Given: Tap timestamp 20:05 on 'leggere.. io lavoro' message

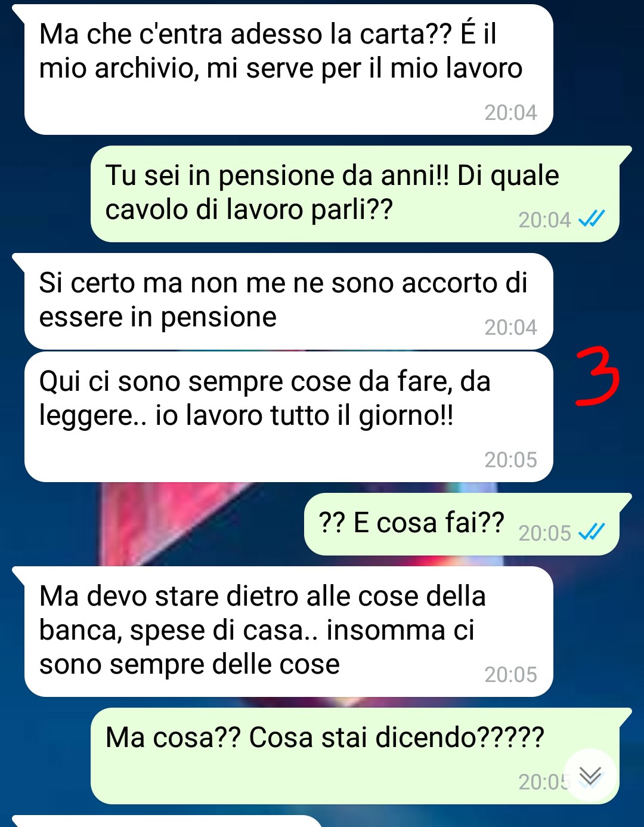Looking at the screenshot, I should click(x=510, y=459).
